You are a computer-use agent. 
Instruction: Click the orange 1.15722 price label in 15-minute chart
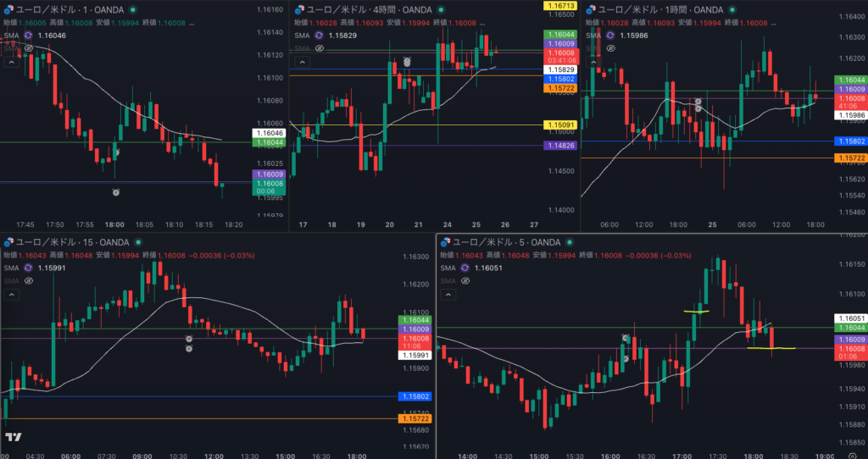pos(414,419)
